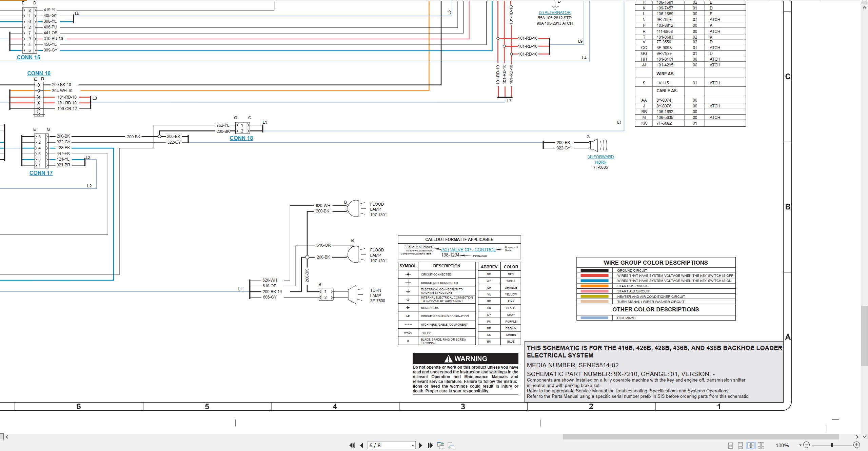Open the zoom percentage dropdown
This screenshot has width=868, height=451.
(x=800, y=445)
